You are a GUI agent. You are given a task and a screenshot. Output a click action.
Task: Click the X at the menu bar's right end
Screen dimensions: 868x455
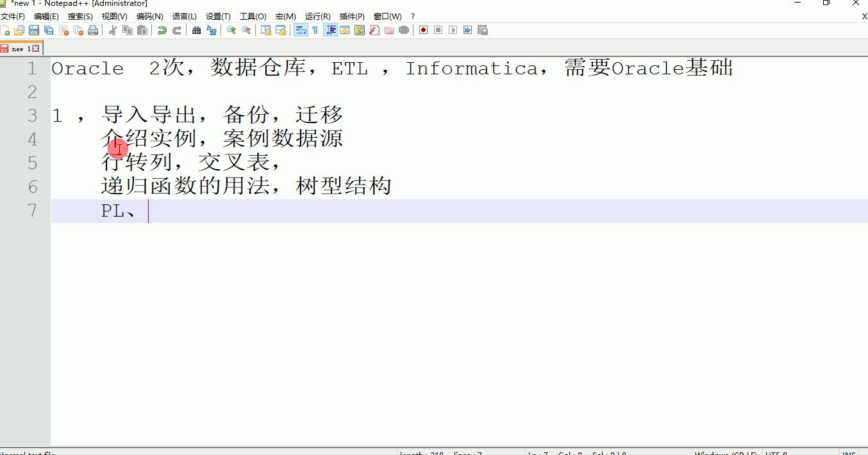[864, 16]
